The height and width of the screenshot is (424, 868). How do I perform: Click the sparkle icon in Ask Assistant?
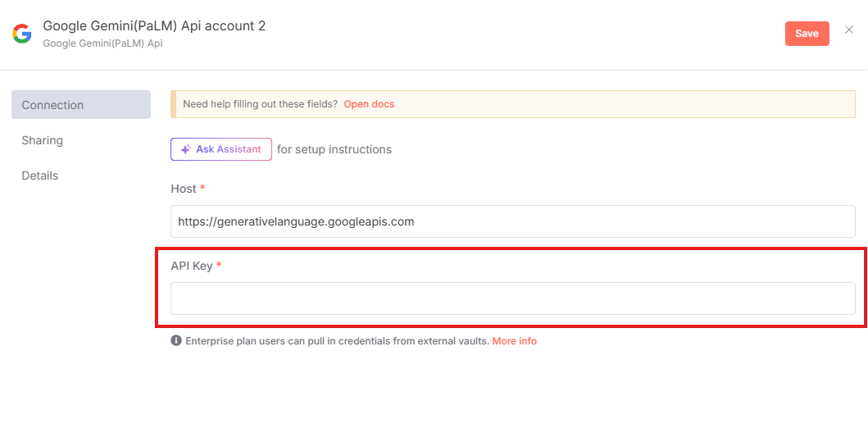[x=186, y=149]
